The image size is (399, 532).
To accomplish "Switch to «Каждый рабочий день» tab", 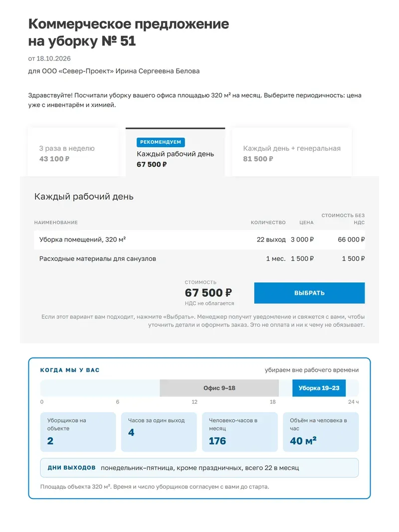I will coord(175,153).
